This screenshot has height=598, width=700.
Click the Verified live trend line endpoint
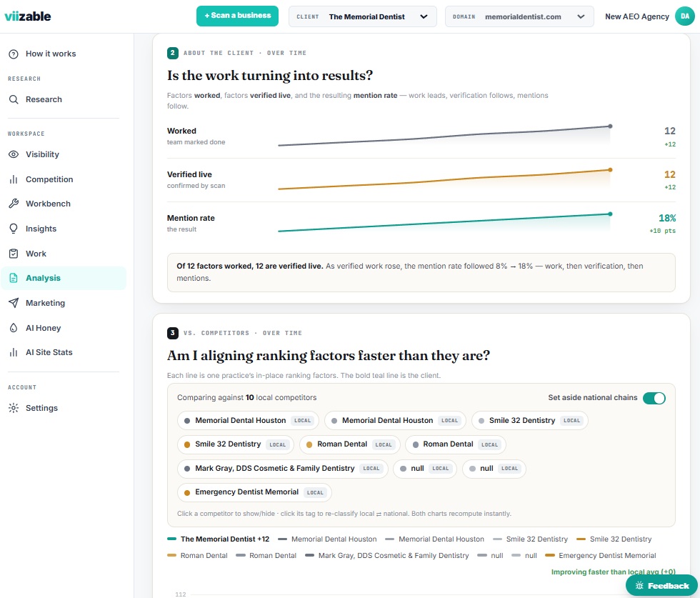click(x=610, y=170)
